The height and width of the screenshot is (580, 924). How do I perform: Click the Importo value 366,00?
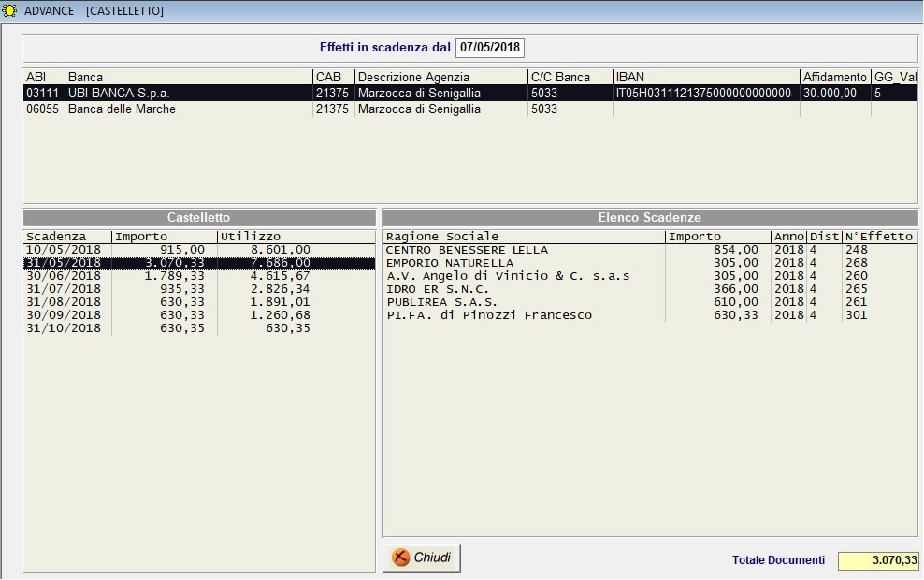tap(736, 289)
